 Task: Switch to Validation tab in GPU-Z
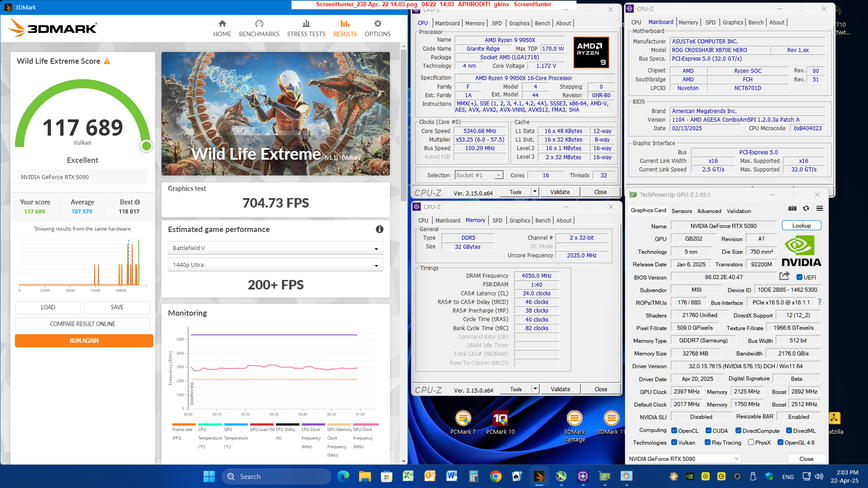739,211
